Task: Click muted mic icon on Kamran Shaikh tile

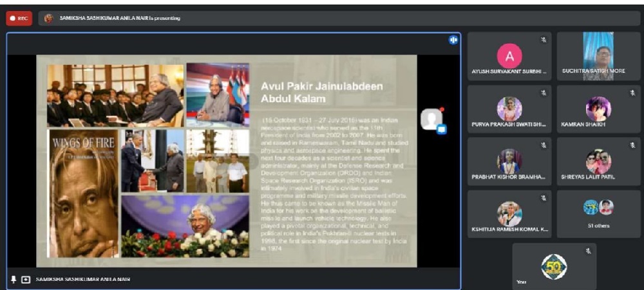Action: pos(633,93)
